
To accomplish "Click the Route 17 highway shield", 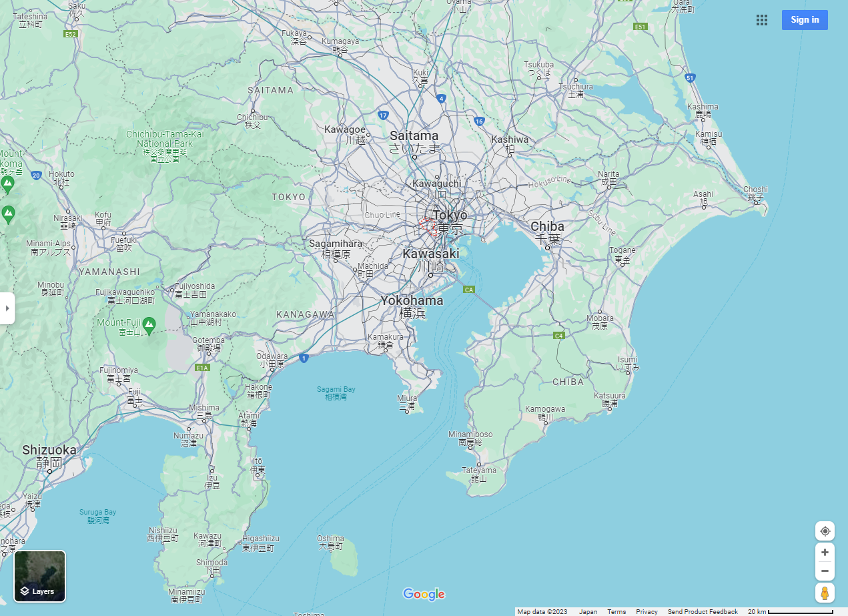I will (383, 115).
